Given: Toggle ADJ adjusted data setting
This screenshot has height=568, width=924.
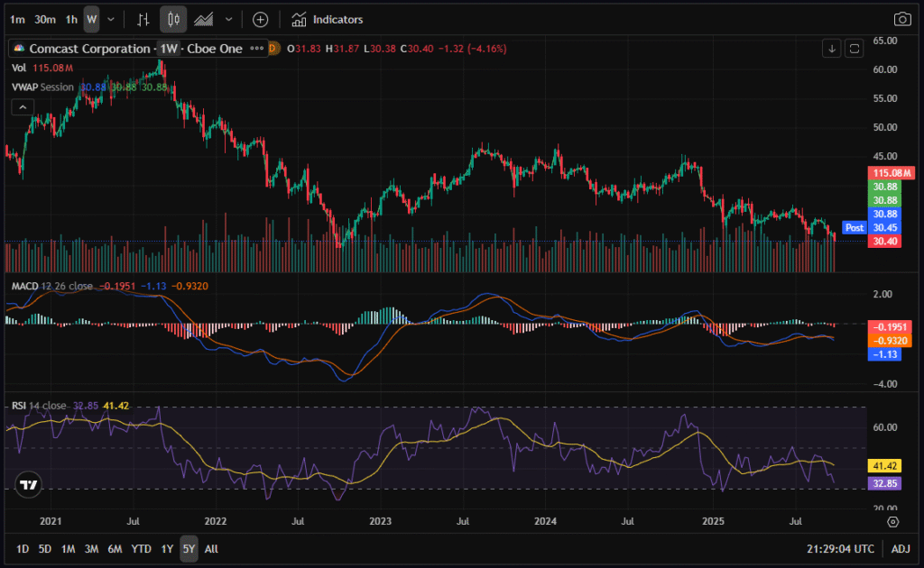Looking at the screenshot, I should pos(901,548).
